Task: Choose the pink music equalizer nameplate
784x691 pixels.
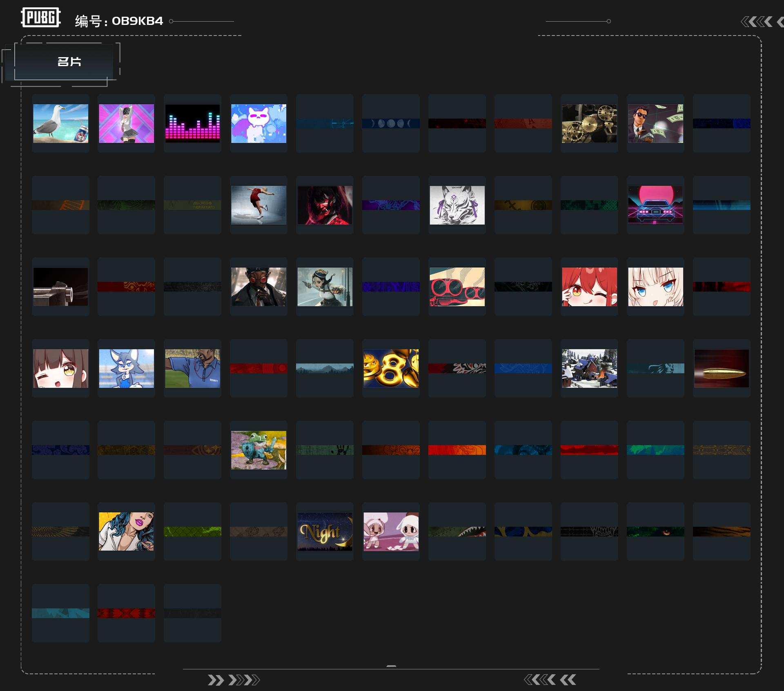Action: coord(192,123)
